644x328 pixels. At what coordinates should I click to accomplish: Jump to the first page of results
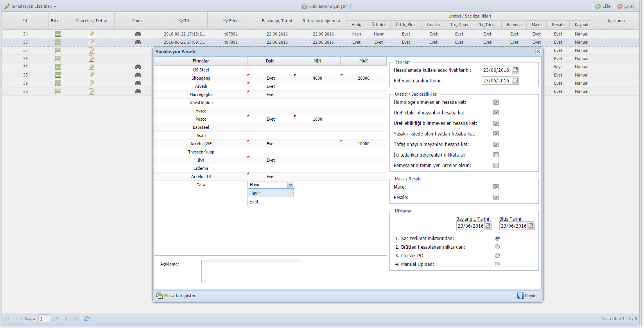[x=7, y=319]
